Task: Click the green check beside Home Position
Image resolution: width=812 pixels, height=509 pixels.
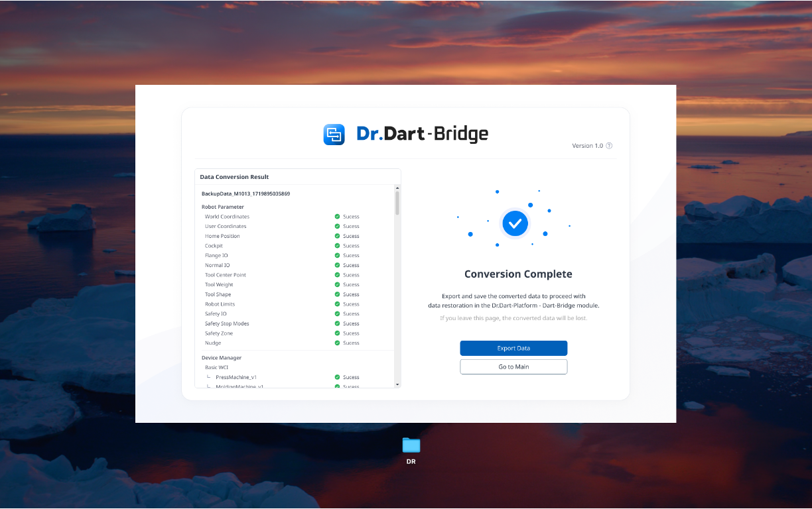Action: (337, 236)
